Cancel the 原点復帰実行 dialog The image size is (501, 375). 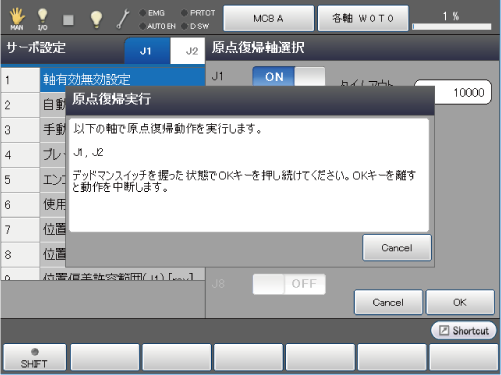click(x=397, y=248)
